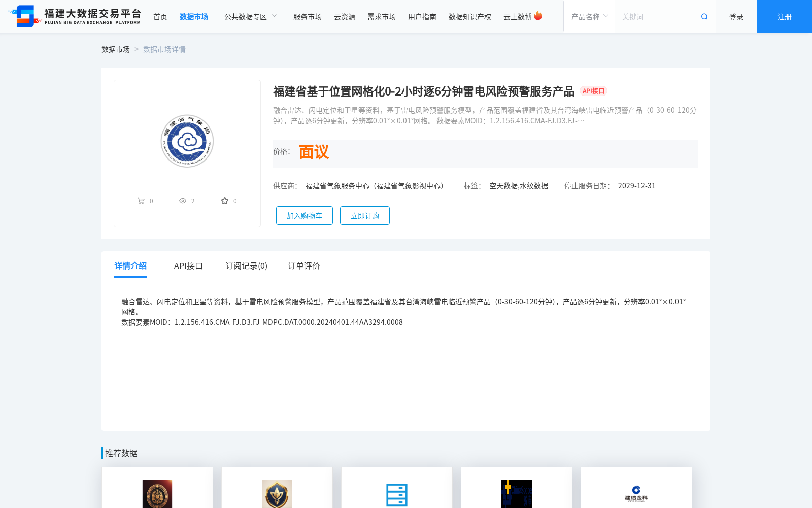Click the eye views icon
This screenshot has width=812, height=508.
[183, 201]
